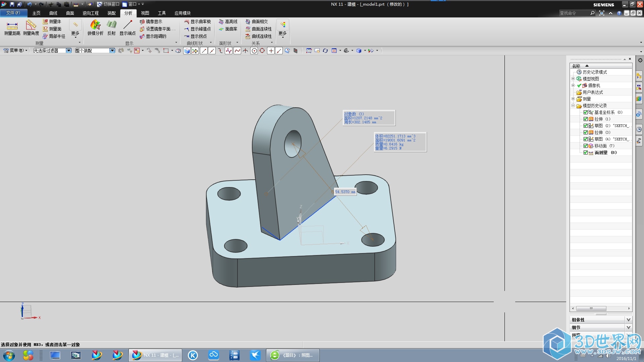Uncheck the 拉伸 (1) feature checkbox
This screenshot has height=362, width=644.
point(586,119)
